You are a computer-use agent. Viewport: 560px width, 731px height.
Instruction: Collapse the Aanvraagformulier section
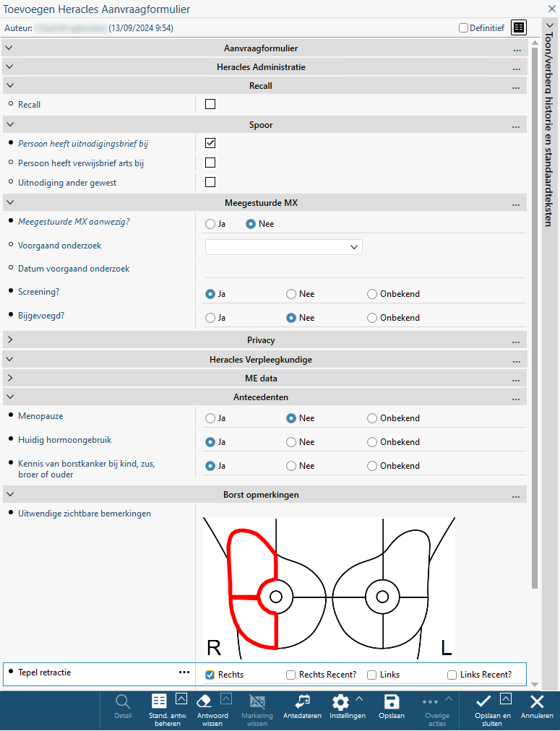[9, 48]
